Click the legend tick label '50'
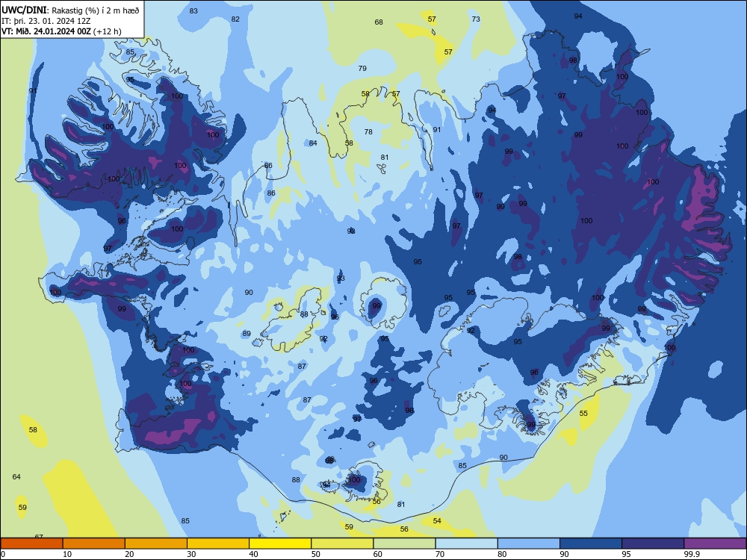 (x=315, y=554)
